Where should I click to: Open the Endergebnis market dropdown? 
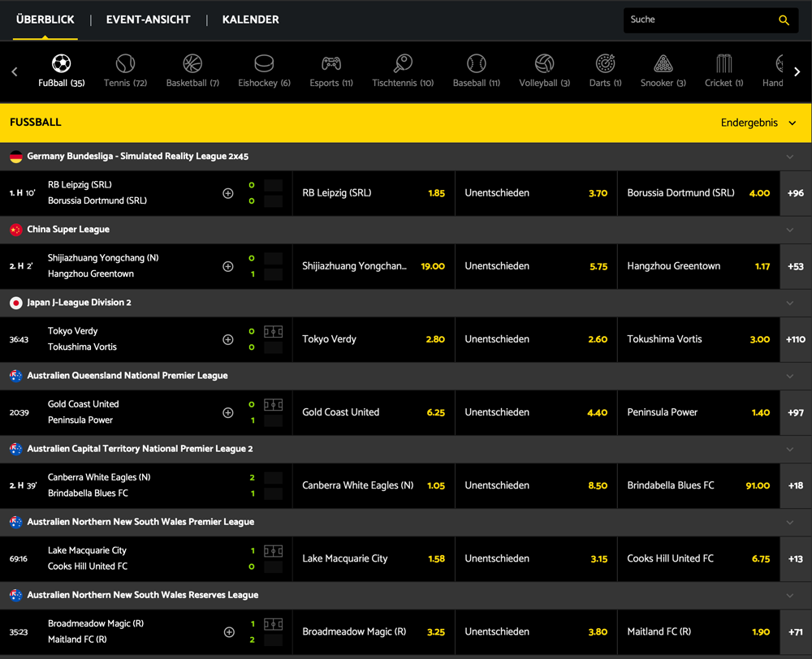(x=758, y=123)
